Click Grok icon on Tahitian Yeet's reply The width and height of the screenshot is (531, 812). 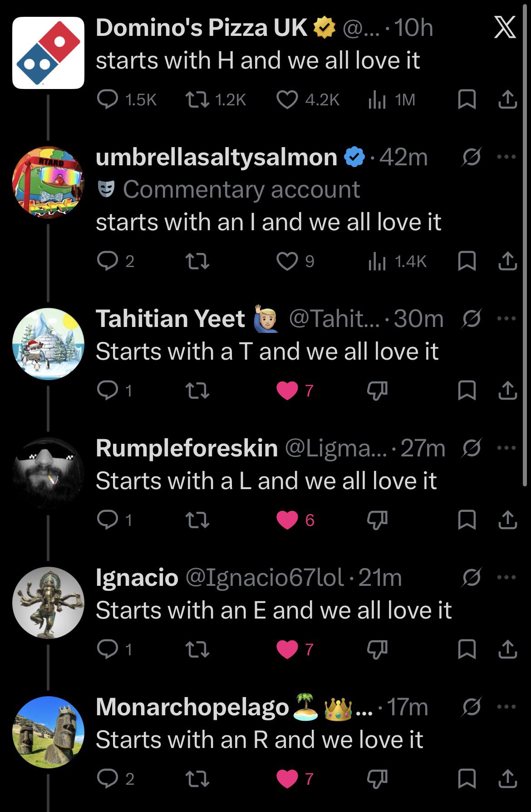[471, 318]
